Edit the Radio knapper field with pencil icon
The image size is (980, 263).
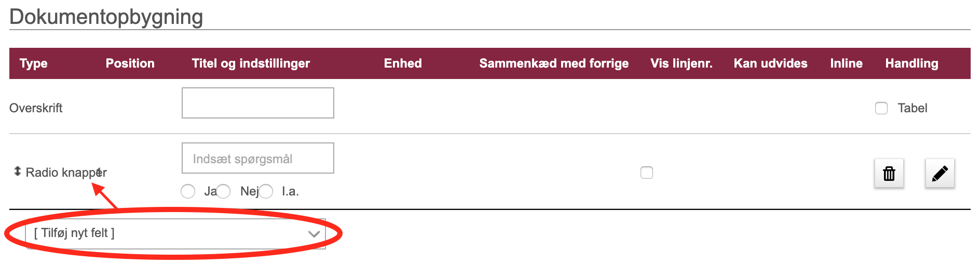[x=940, y=173]
